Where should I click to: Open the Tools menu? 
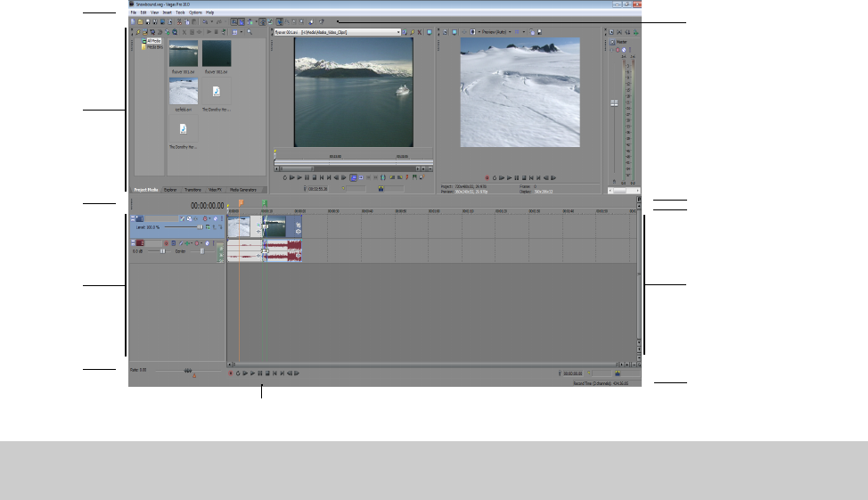point(181,12)
